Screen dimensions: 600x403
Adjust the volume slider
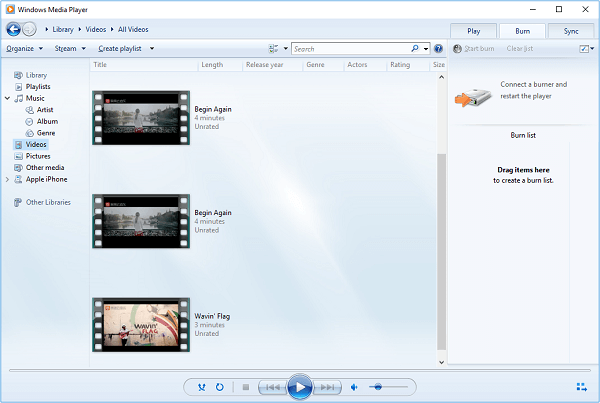[388, 387]
